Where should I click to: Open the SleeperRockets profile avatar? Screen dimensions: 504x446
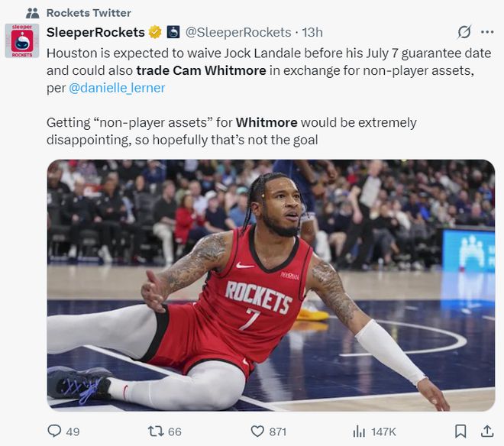[x=22, y=40]
